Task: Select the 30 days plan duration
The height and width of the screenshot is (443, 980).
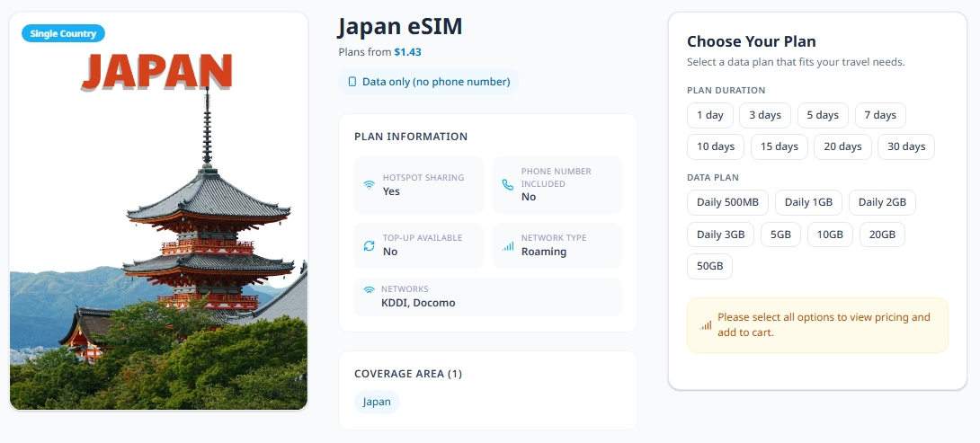Action: point(906,146)
